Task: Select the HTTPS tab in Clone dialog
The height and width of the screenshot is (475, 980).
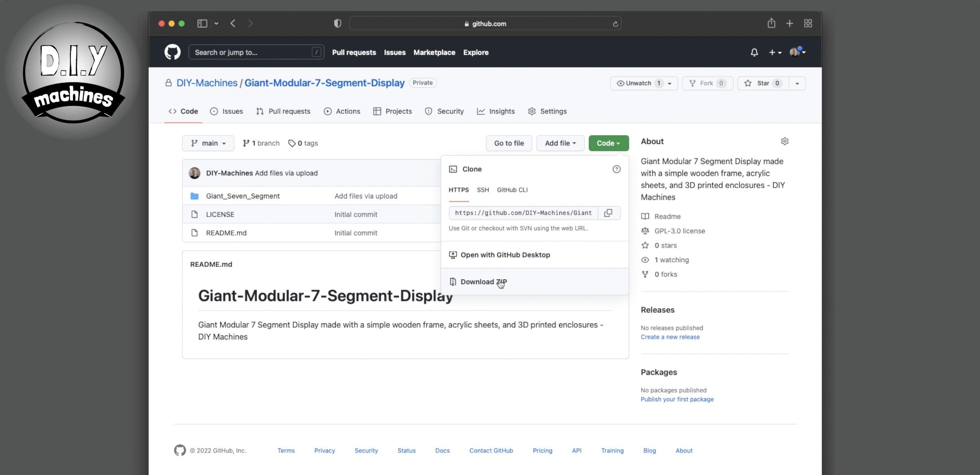Action: [x=459, y=189]
